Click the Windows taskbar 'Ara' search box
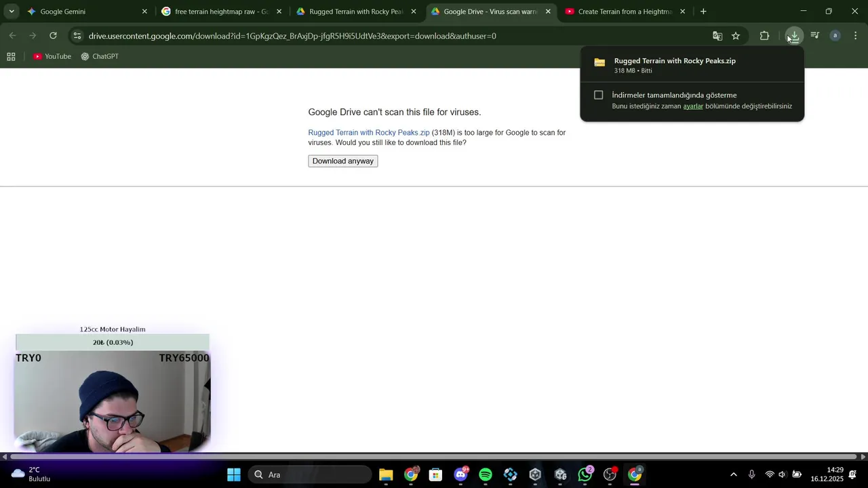Image resolution: width=868 pixels, height=488 pixels. (x=311, y=474)
